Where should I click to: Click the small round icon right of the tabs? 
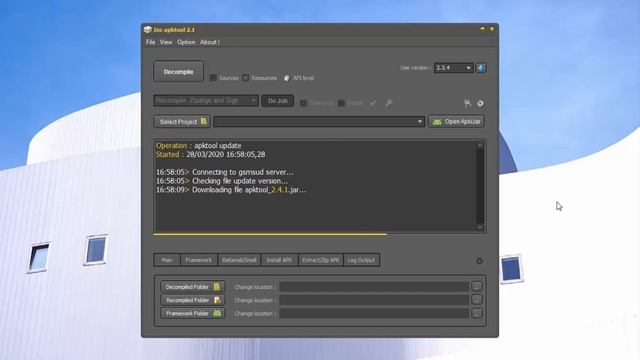[x=480, y=261]
